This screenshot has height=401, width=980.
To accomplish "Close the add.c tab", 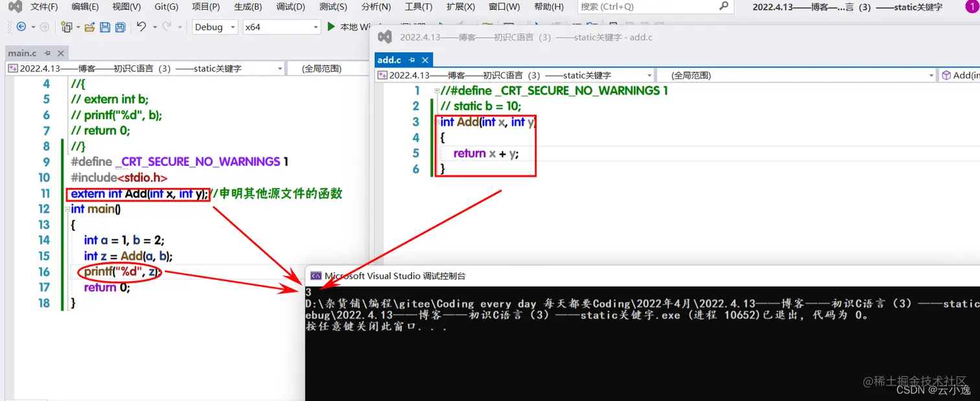I will [x=425, y=60].
